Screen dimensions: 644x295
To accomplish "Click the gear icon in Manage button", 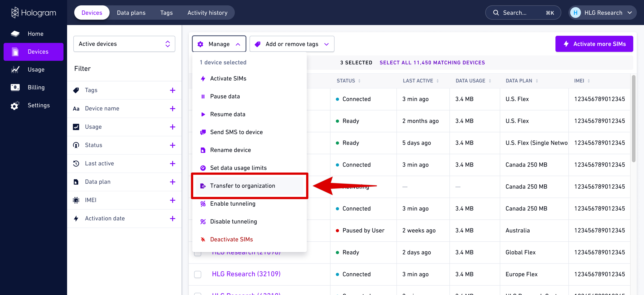I will (200, 44).
